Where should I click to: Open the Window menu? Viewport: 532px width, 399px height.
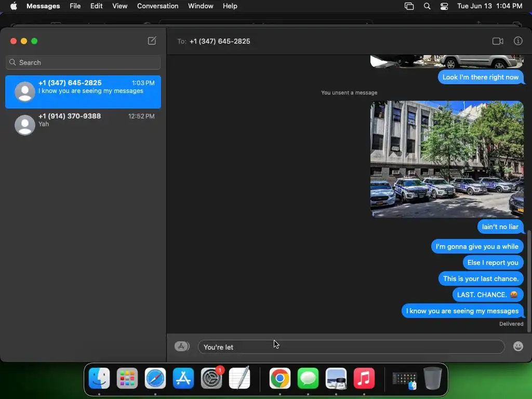click(201, 6)
